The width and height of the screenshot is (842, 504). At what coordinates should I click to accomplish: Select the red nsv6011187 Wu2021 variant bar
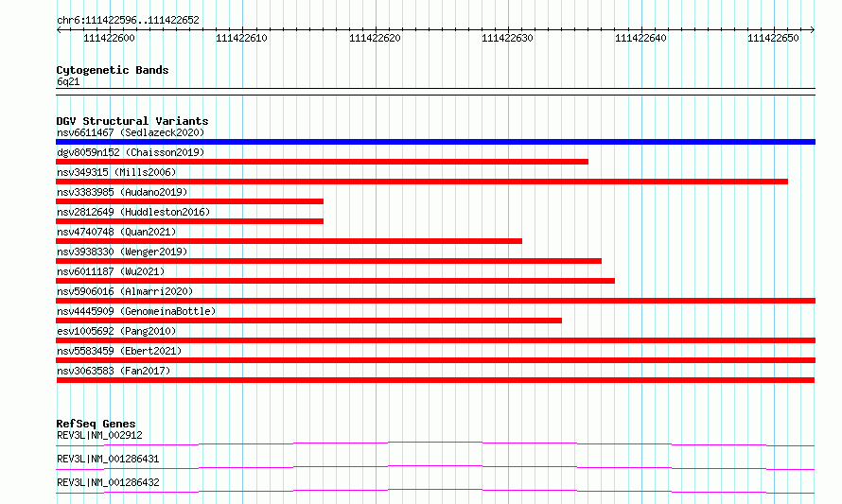tap(336, 281)
